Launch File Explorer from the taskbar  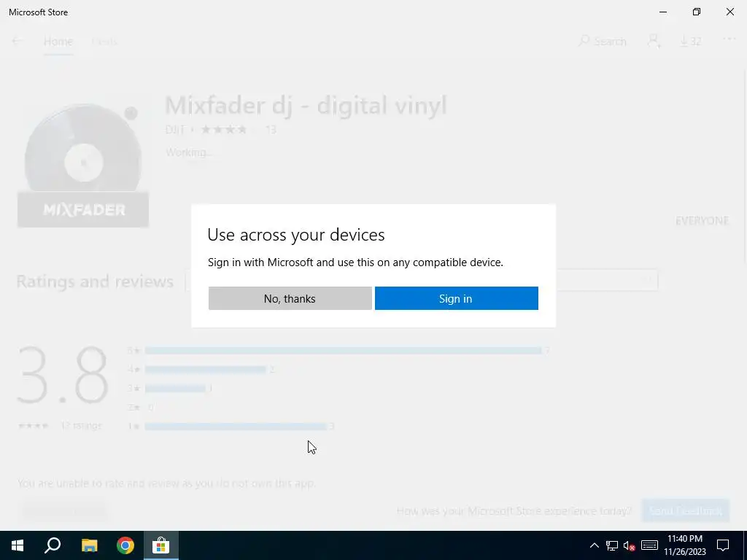[x=89, y=545]
